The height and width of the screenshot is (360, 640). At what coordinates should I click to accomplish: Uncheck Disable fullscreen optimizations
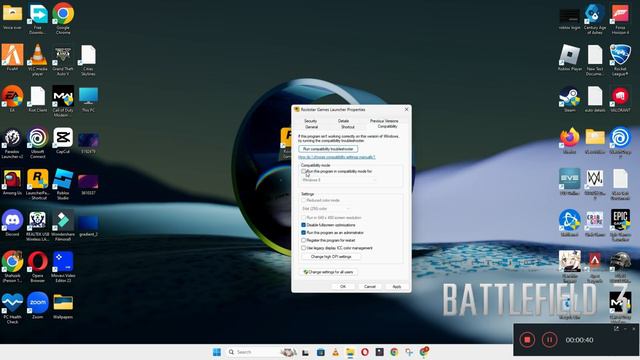click(x=303, y=225)
